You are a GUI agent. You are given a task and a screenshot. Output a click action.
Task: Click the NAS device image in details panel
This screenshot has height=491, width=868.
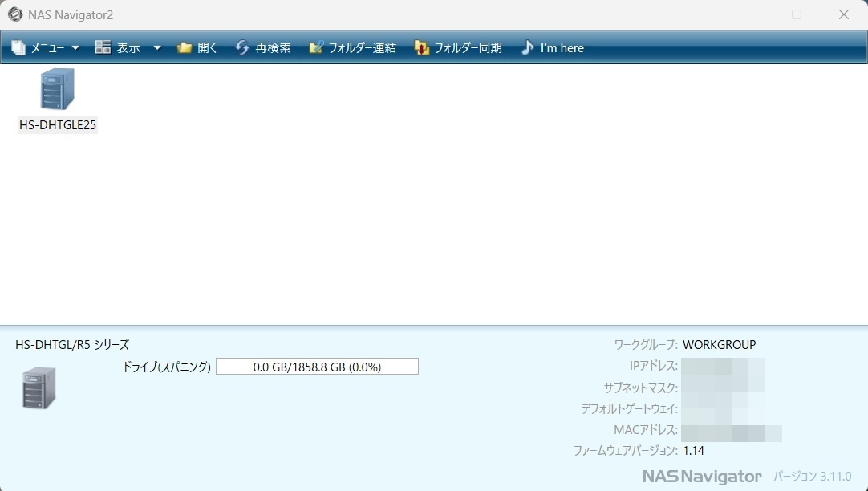point(39,388)
